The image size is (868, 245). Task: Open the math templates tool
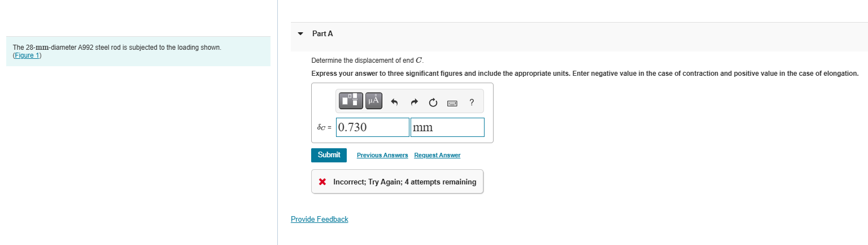pos(350,101)
